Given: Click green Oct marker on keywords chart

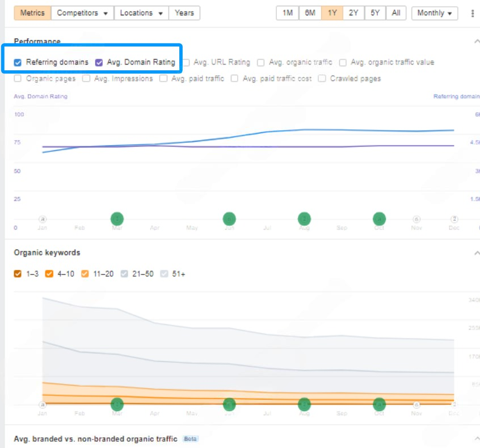Looking at the screenshot, I should point(379,404).
